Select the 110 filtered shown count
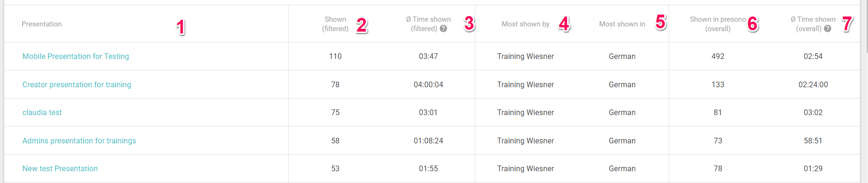868x183 pixels. 335,56
